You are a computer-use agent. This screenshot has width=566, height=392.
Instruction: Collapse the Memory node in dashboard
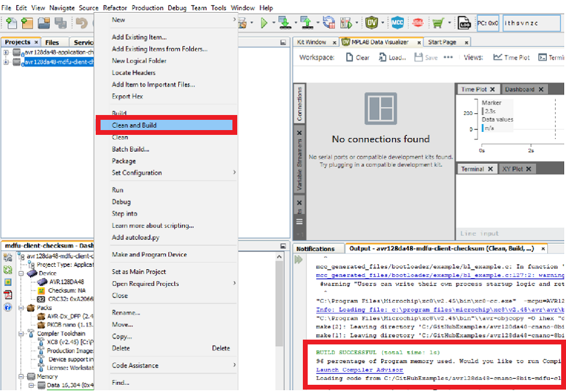21,376
